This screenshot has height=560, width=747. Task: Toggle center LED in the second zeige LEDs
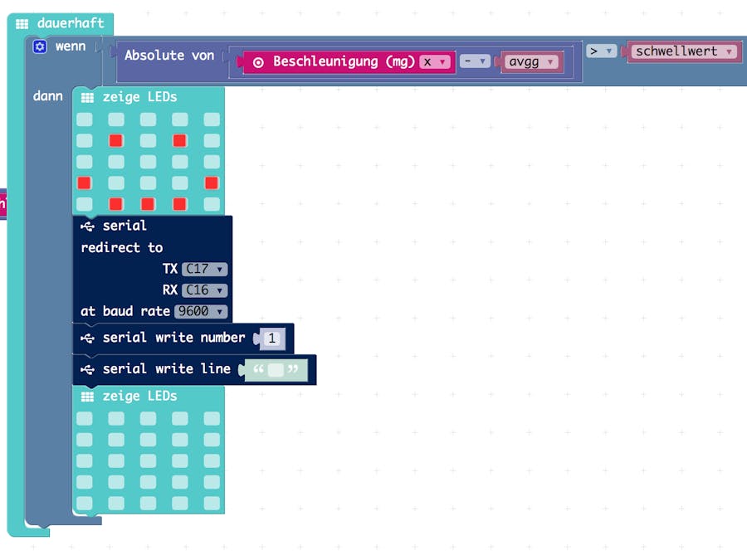point(148,461)
